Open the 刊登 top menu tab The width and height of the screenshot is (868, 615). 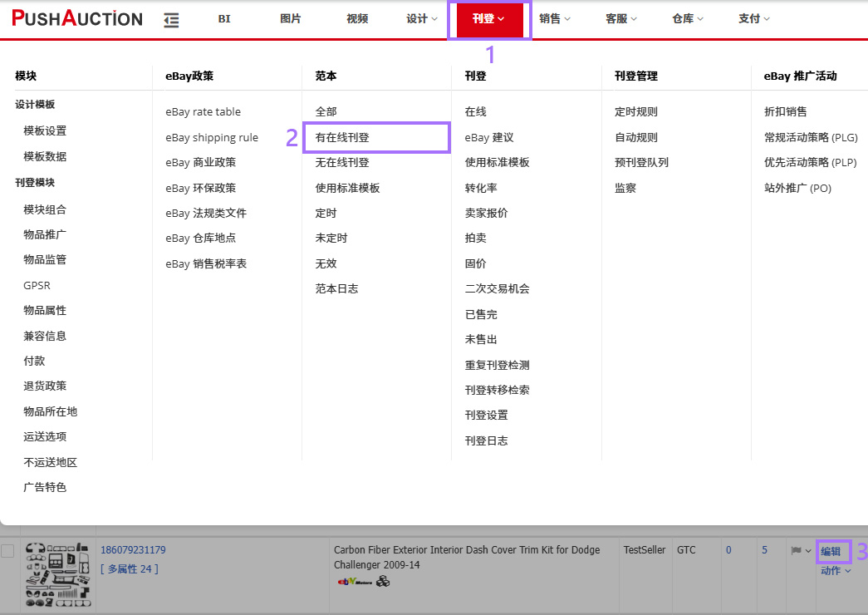[x=488, y=19]
